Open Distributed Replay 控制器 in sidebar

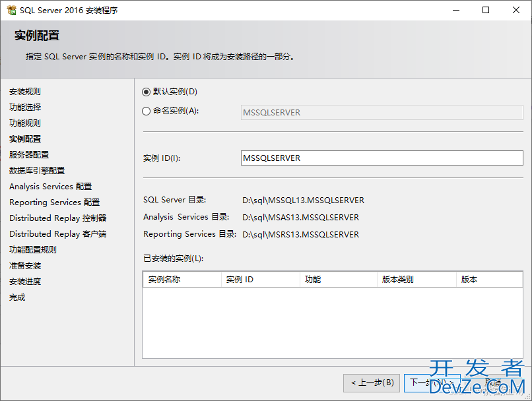click(x=58, y=218)
